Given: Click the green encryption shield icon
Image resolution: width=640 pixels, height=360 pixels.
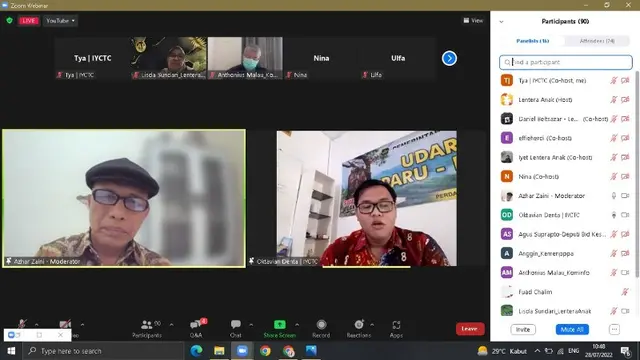Looking at the screenshot, I should [9, 20].
